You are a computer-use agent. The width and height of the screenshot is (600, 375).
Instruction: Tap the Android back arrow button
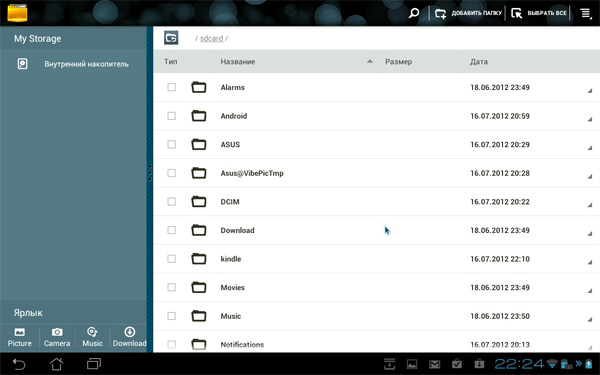(x=19, y=364)
